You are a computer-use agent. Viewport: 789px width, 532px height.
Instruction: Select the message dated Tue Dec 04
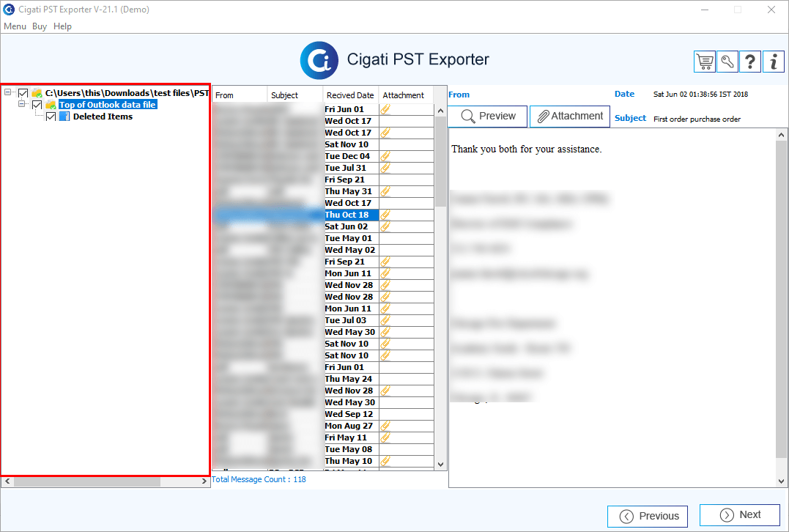323,156
